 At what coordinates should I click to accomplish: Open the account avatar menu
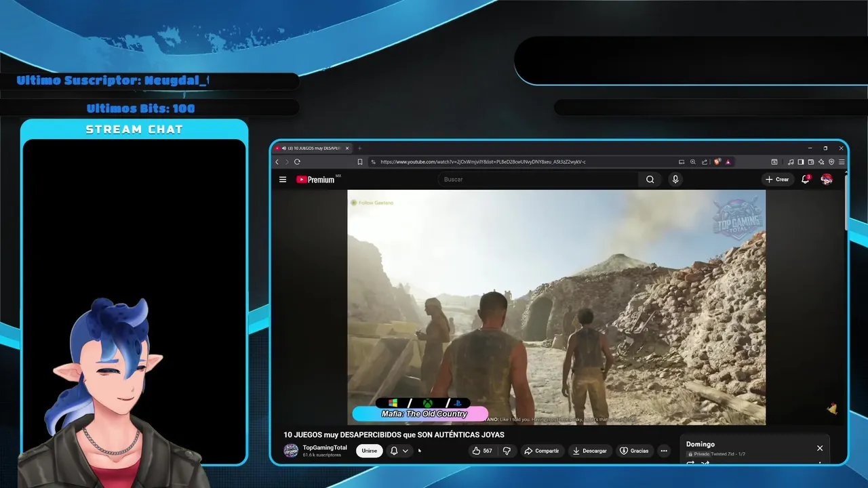click(827, 180)
